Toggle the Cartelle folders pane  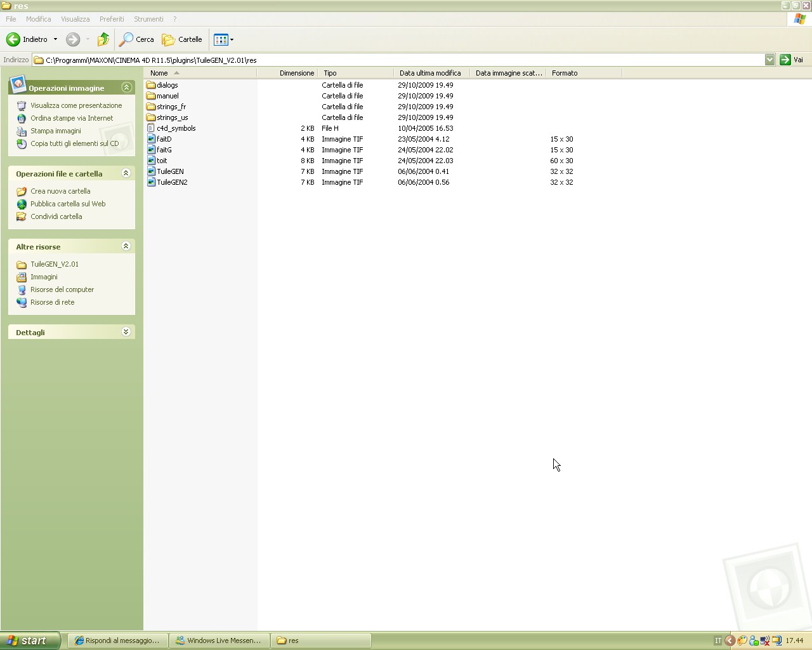182,39
